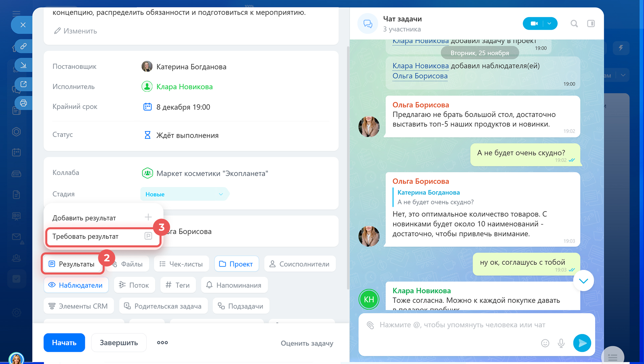The height and width of the screenshot is (364, 644).
Task: Toggle the Проект chip
Action: point(236,264)
